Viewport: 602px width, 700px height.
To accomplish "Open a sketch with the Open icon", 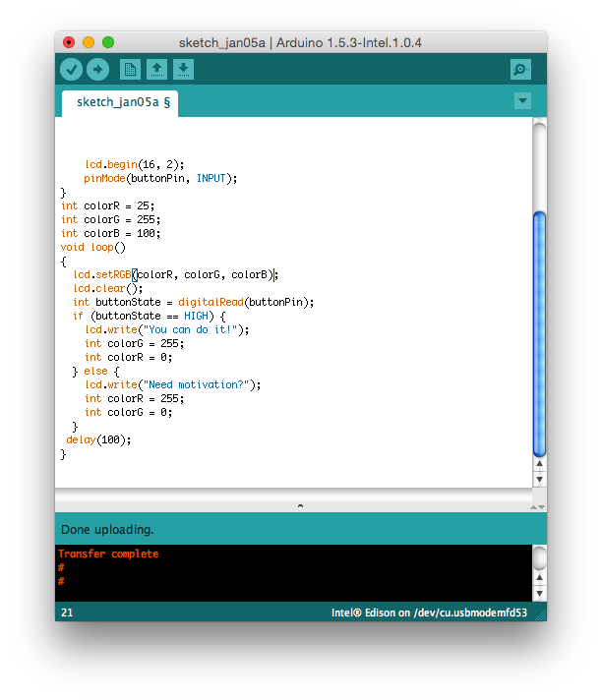I will click(156, 69).
